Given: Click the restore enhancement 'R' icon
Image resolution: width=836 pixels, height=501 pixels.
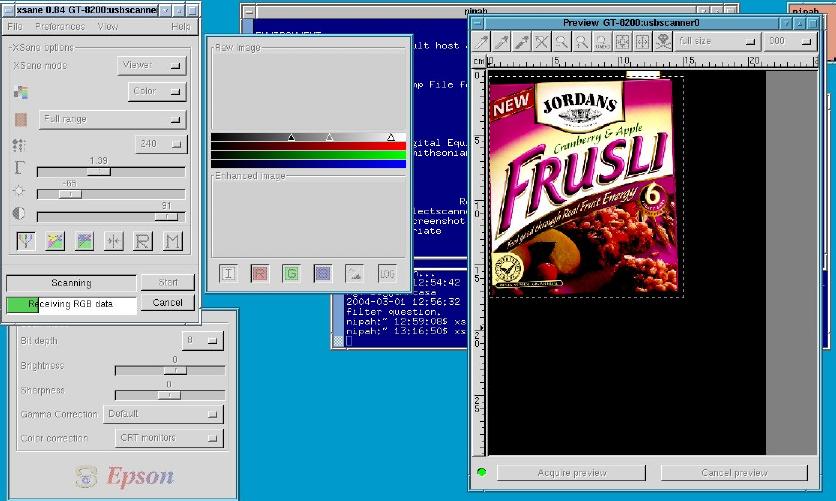Looking at the screenshot, I should click(143, 240).
